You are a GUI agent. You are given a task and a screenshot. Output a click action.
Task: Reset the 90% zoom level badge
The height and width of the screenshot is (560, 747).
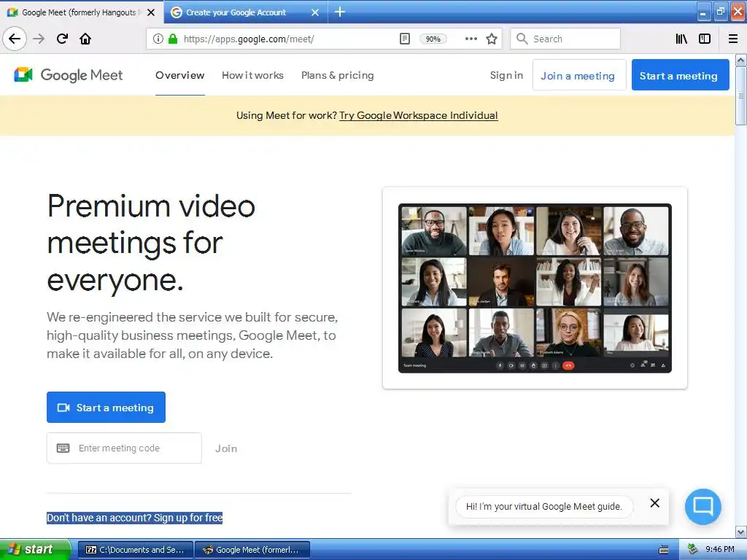(433, 39)
